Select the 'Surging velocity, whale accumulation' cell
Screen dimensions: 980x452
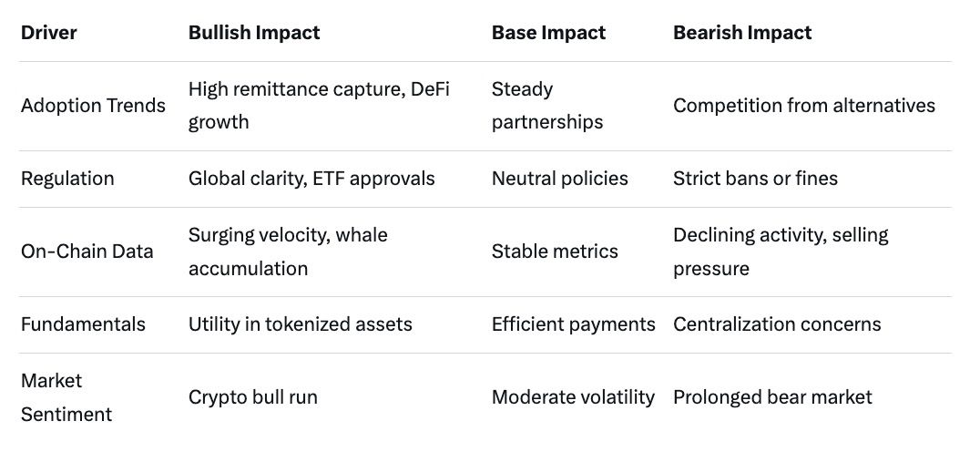[288, 252]
